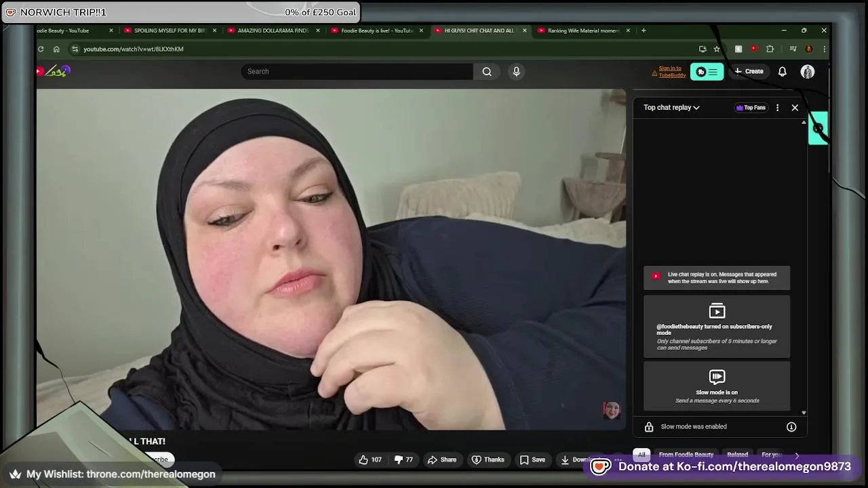Viewport: 868px width, 488px height.
Task: Click the Live chat replay is on notice
Action: tap(717, 278)
